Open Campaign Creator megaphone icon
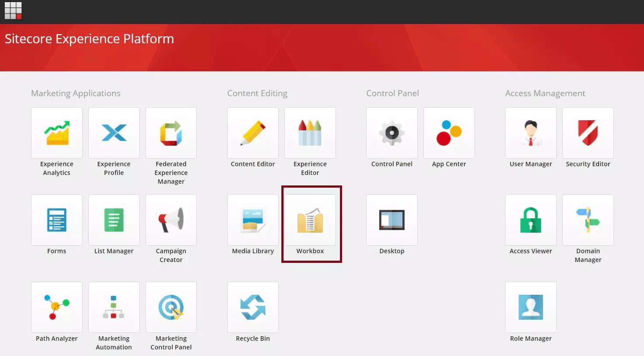 [171, 220]
